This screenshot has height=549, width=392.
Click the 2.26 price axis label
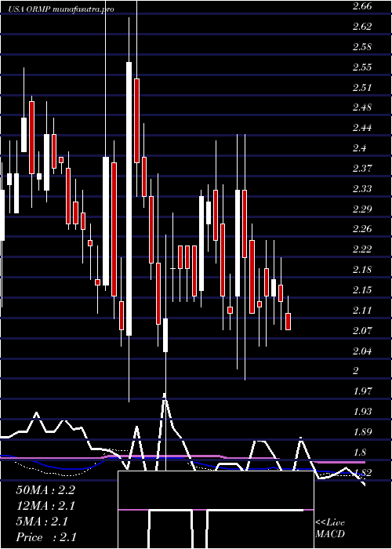click(362, 229)
